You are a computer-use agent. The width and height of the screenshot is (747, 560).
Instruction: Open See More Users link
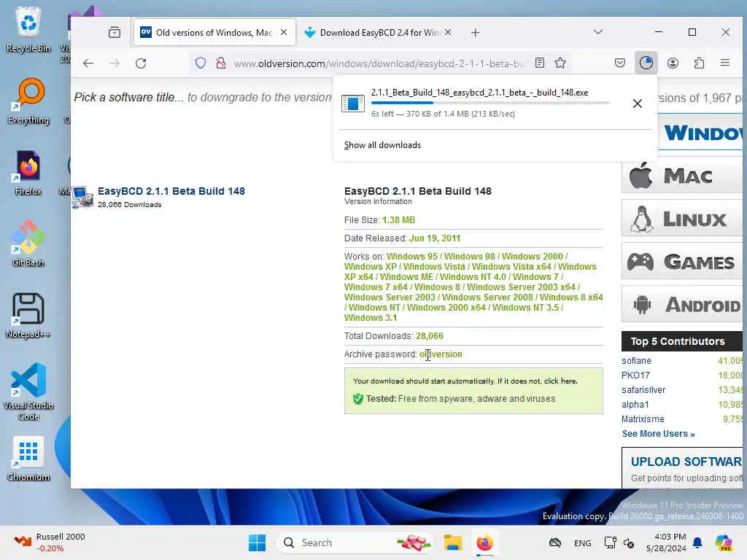658,434
